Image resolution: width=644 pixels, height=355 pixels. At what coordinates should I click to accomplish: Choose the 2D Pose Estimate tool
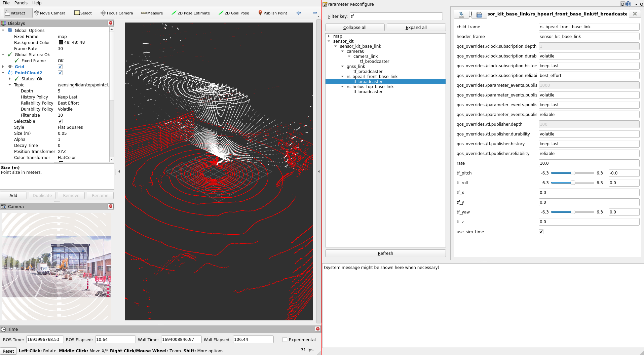[191, 13]
